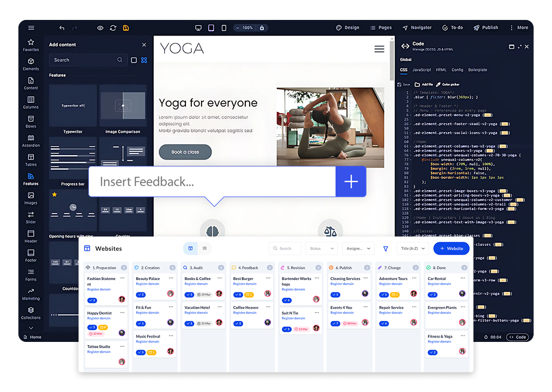The image size is (552, 392).
Task: Select the Image Comparison feature thumbnail
Action: [x=123, y=106]
